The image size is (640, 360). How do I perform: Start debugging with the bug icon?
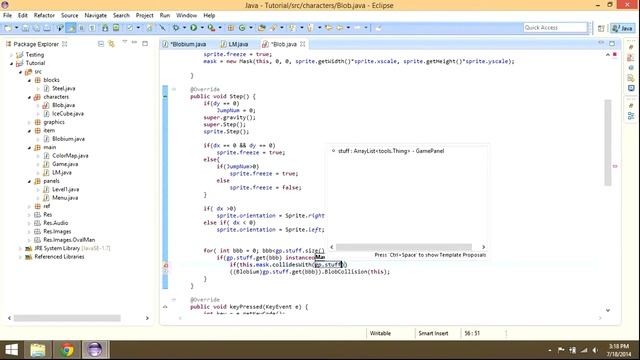click(x=176, y=28)
